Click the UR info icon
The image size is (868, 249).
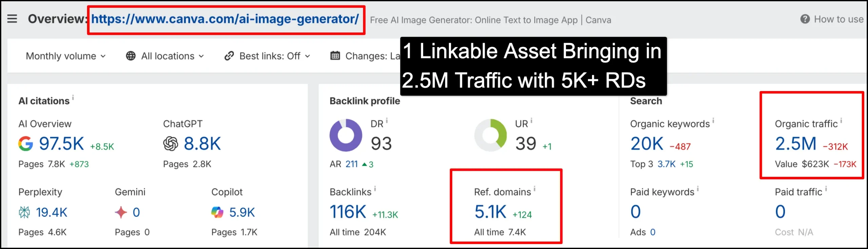pos(531,121)
